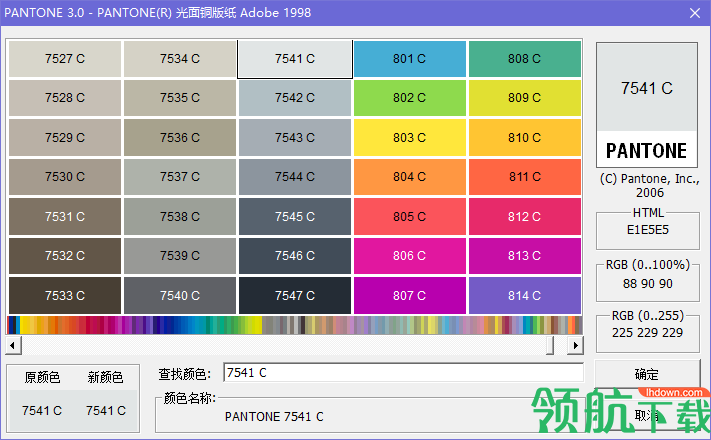The width and height of the screenshot is (711, 440).
Task: Pick the 7542 C swatch
Action: pos(295,98)
